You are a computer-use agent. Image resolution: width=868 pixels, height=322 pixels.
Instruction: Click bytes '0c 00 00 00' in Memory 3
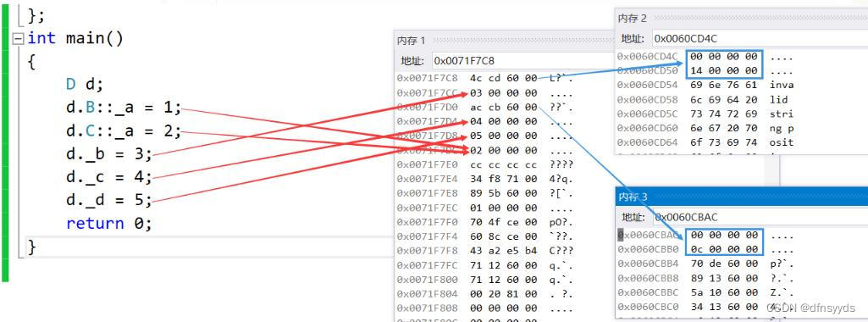[x=724, y=249]
